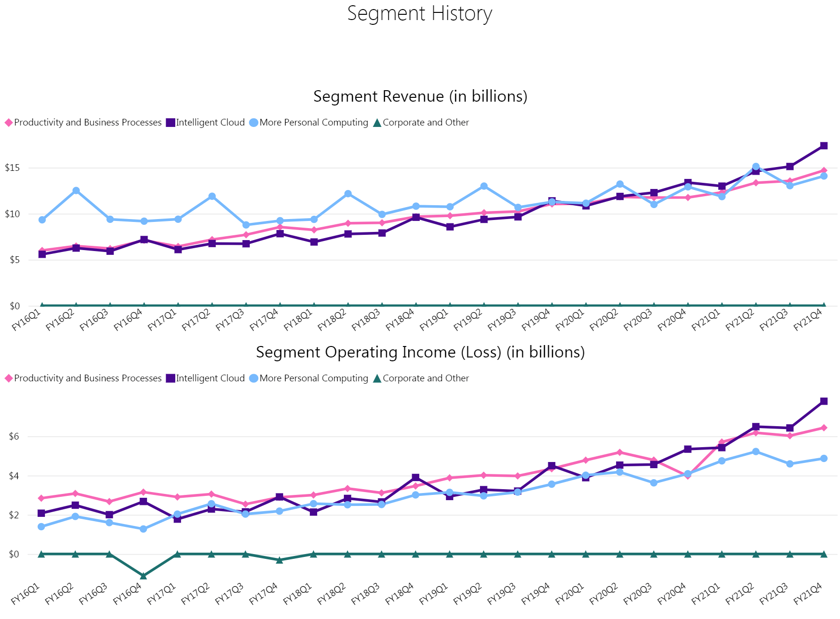Click the pink diamond marker in income legend
Image resolution: width=840 pixels, height=619 pixels.
pos(9,378)
